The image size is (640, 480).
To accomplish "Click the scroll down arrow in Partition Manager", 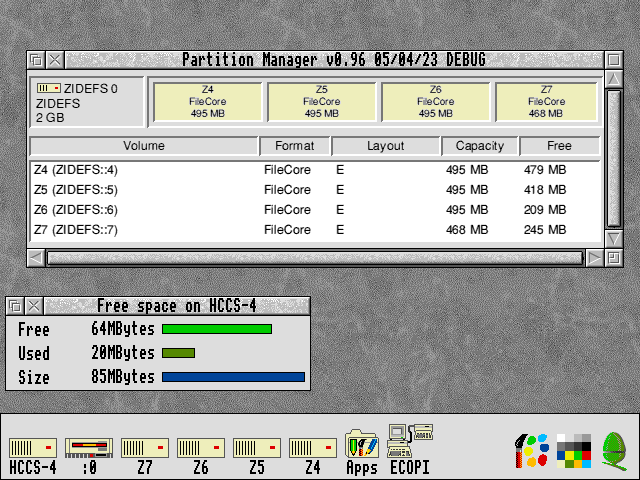I will (613, 239).
